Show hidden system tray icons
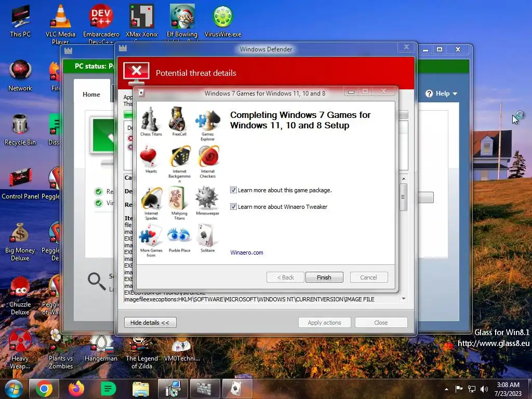This screenshot has height=399, width=532. (446, 389)
